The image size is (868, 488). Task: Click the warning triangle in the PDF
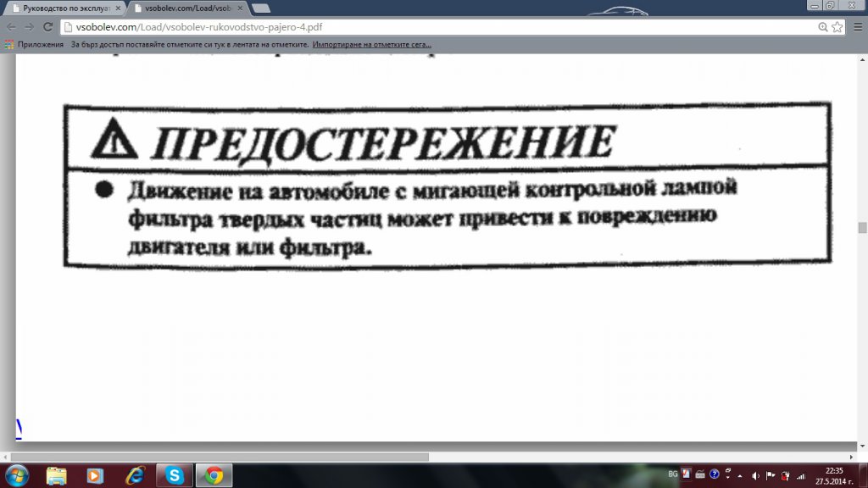114,139
